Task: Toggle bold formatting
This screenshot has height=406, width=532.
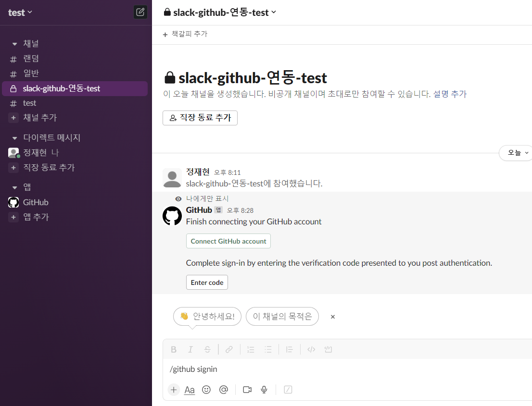Action: 174,349
